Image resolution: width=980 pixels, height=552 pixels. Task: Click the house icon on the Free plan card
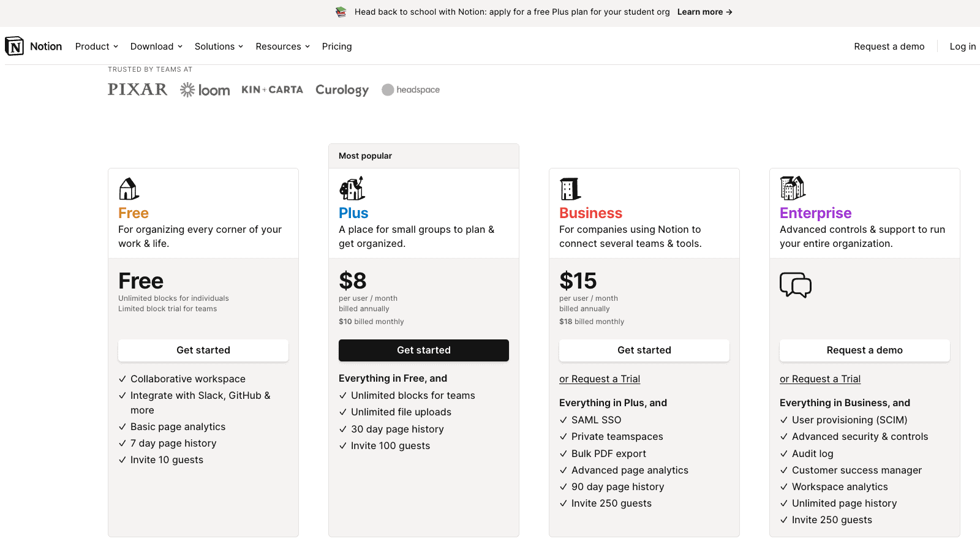(128, 188)
